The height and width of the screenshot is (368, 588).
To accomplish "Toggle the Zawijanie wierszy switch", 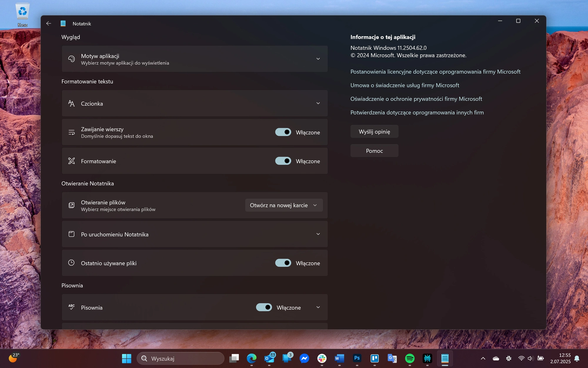I will [283, 132].
